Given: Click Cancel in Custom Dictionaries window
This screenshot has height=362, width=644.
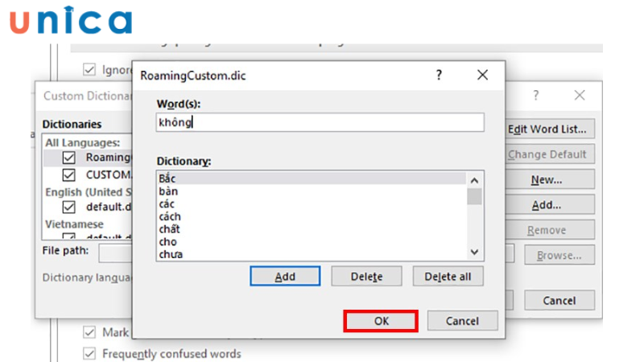Looking at the screenshot, I should pos(559,301).
